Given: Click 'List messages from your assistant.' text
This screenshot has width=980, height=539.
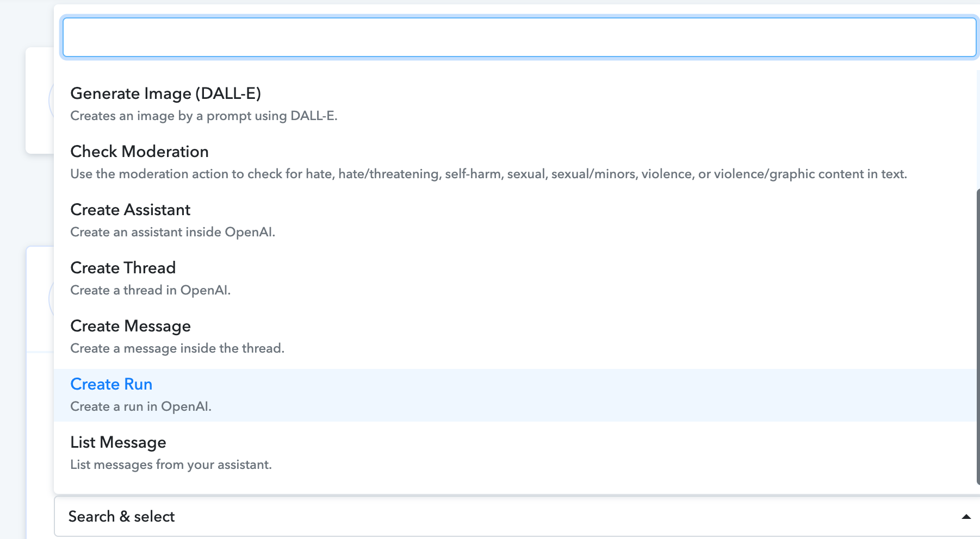Looking at the screenshot, I should [171, 465].
